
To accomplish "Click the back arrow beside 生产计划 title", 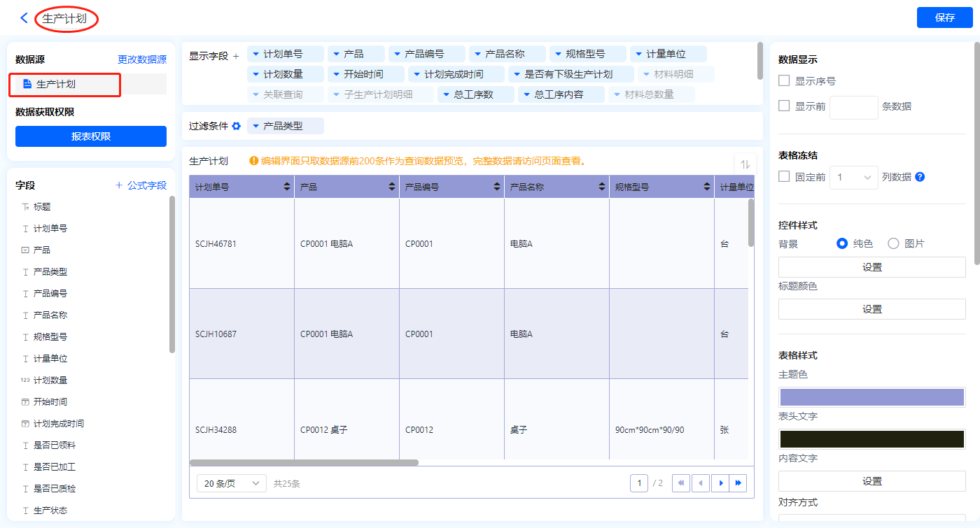I will click(x=24, y=18).
